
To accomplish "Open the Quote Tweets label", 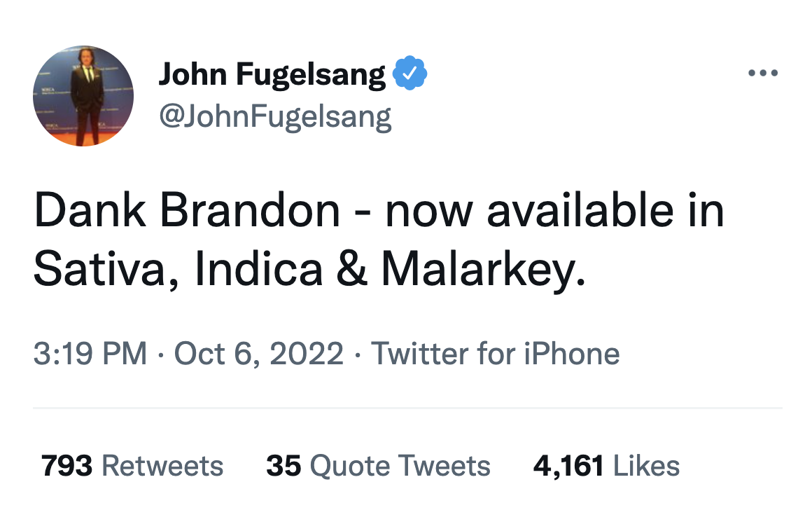I will [400, 466].
